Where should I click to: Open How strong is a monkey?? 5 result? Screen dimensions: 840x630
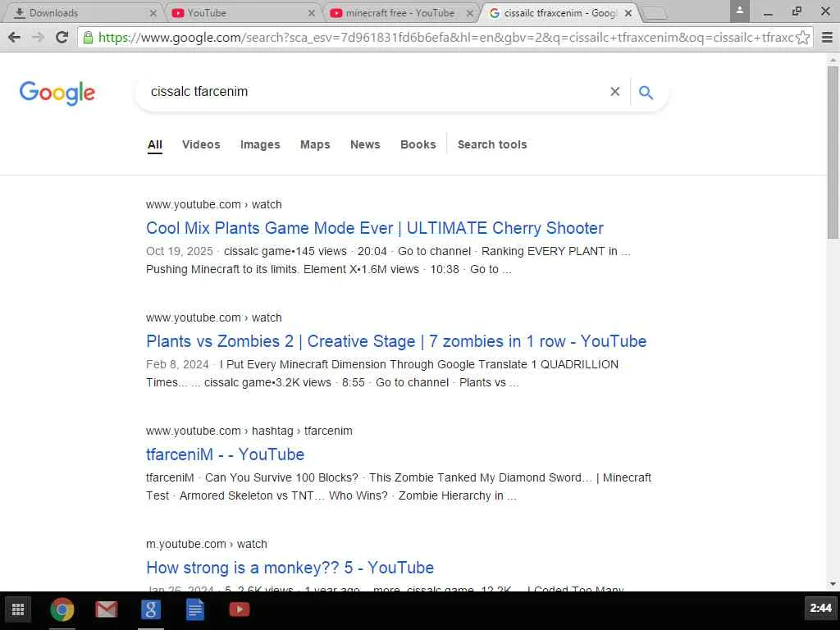tap(290, 568)
